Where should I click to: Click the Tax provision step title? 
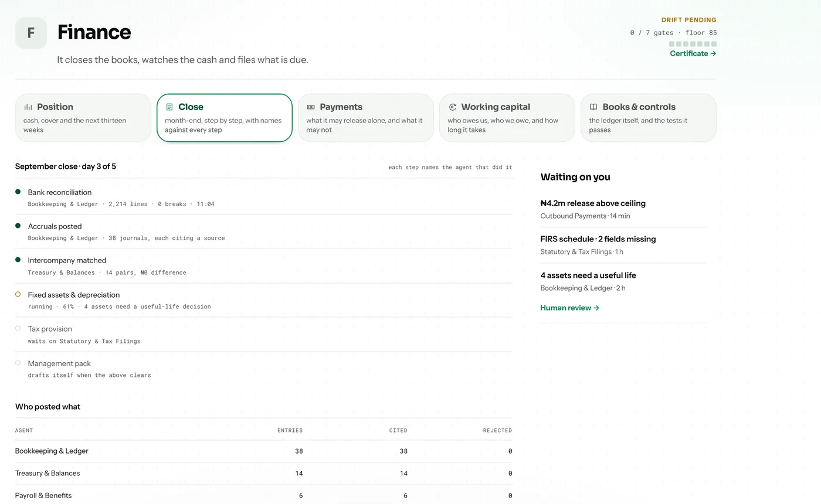pos(50,329)
